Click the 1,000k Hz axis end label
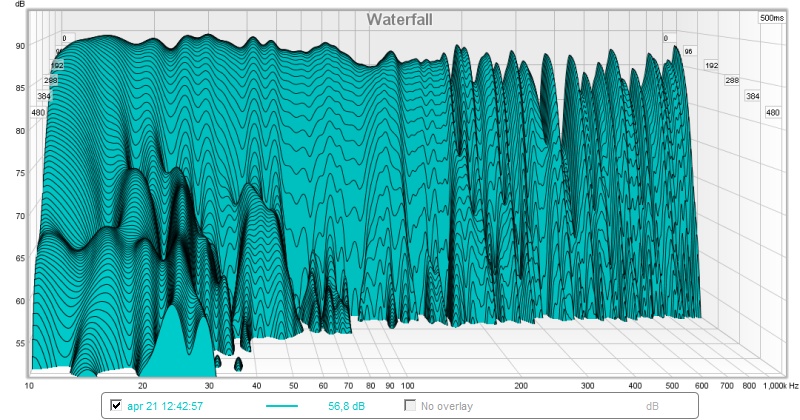 780,386
